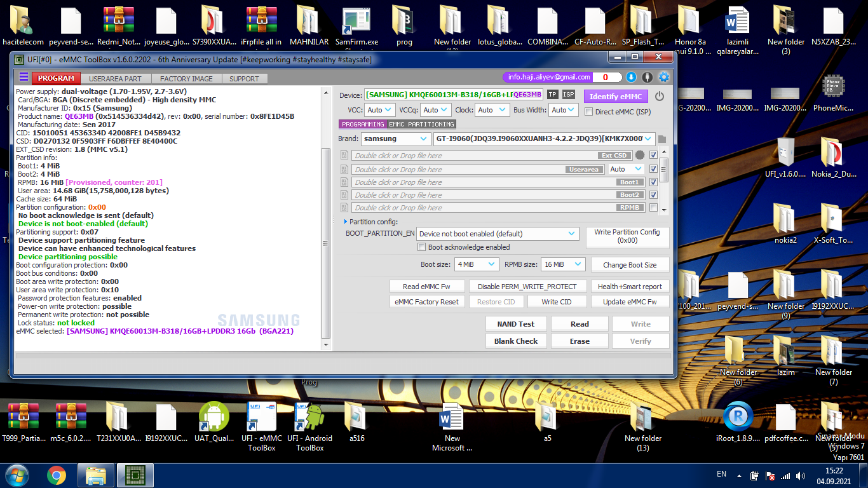Screen dimensions: 868x488
Task: Open the UFI settings gear
Action: (x=664, y=77)
